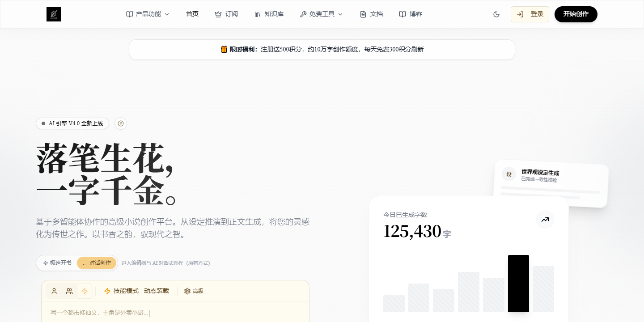Viewport: 644px width, 322px height.
Task: Select the lightning skill mode icon
Action: tap(85, 291)
